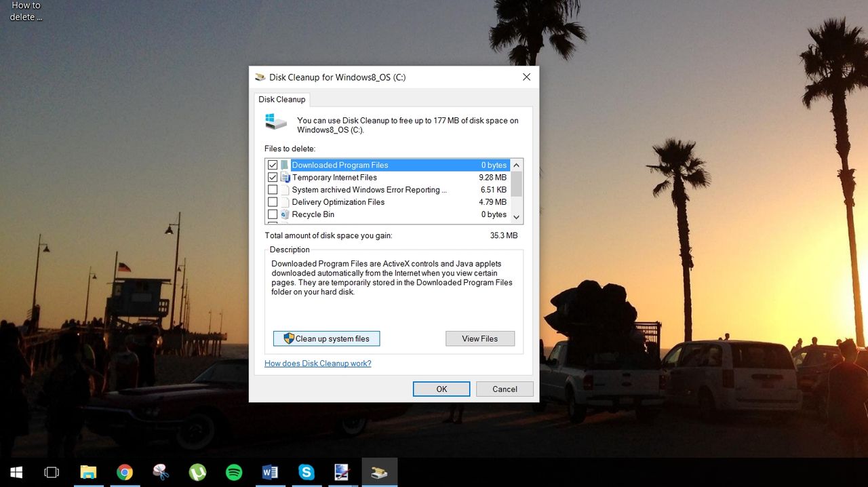Click the View Files button
Viewport: 868px width, 487px height.
pyautogui.click(x=479, y=338)
